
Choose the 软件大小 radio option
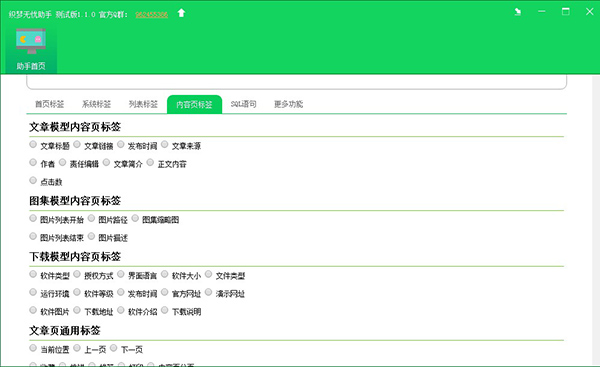coord(165,274)
